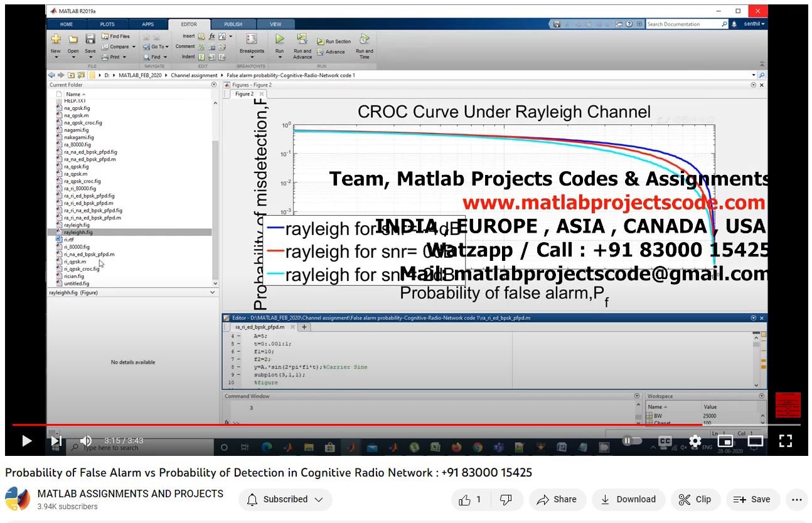Open YouTube player settings gear
812x523 pixels.
[695, 441]
